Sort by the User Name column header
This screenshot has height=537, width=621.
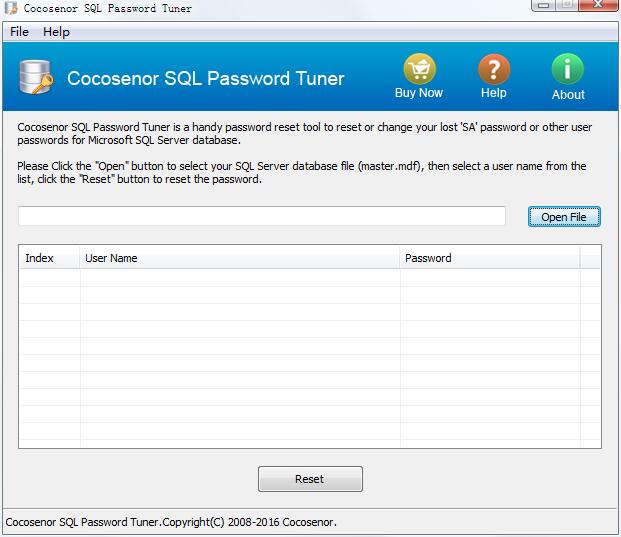tap(240, 258)
